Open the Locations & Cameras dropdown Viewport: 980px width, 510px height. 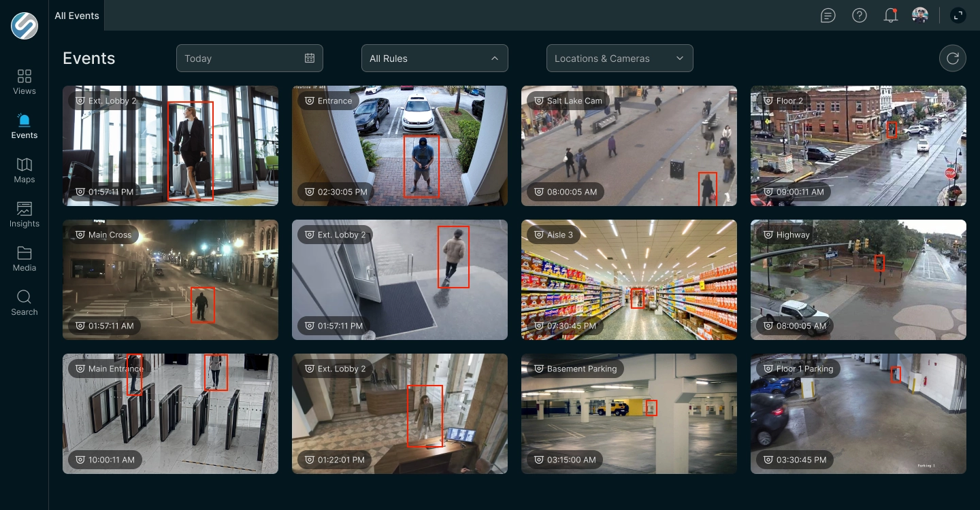(x=619, y=58)
